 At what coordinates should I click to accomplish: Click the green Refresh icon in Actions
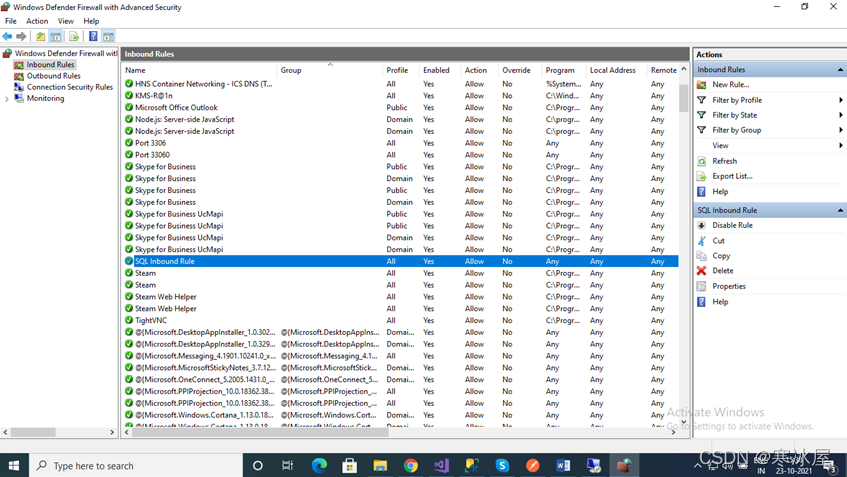coord(702,161)
